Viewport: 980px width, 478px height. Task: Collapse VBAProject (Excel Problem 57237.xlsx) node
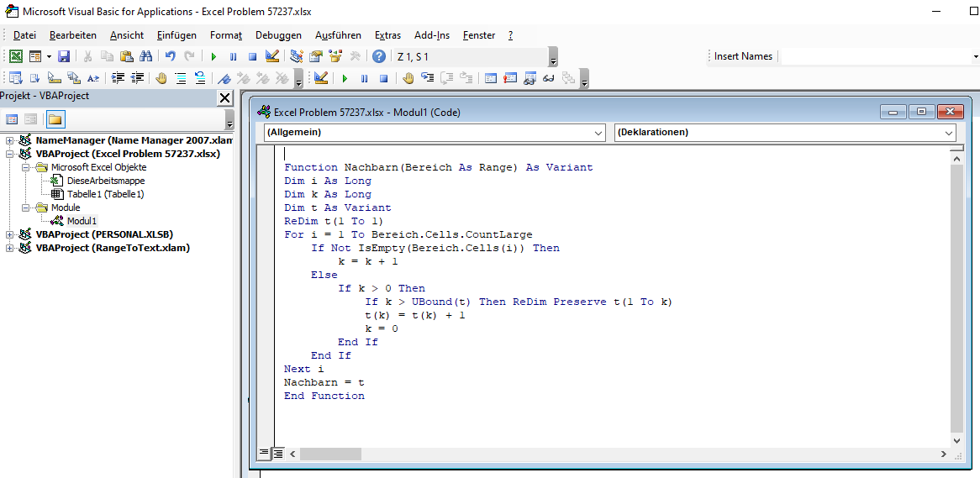tap(9, 154)
